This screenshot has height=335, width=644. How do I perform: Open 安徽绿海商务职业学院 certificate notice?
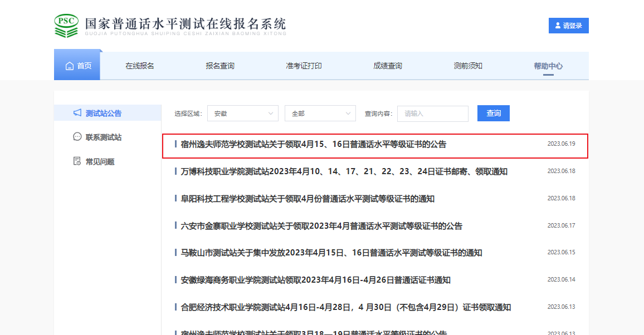(x=315, y=280)
